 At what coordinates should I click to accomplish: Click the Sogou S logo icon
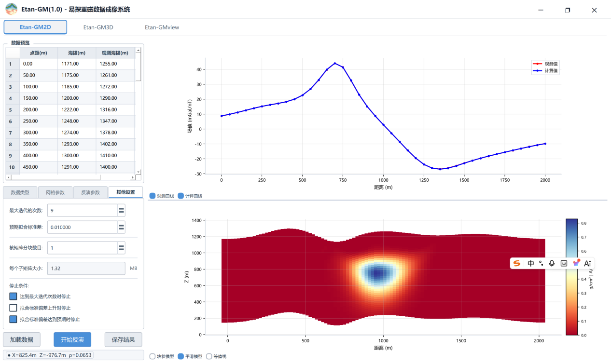pos(517,263)
